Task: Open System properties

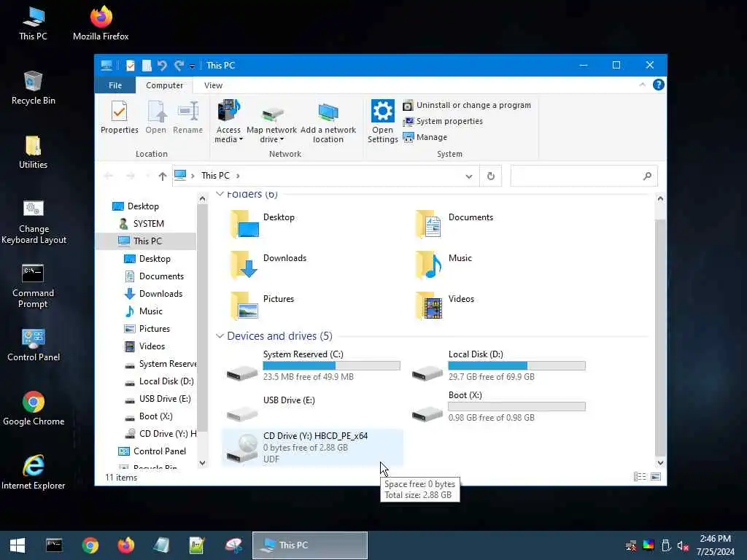Action: (x=443, y=122)
